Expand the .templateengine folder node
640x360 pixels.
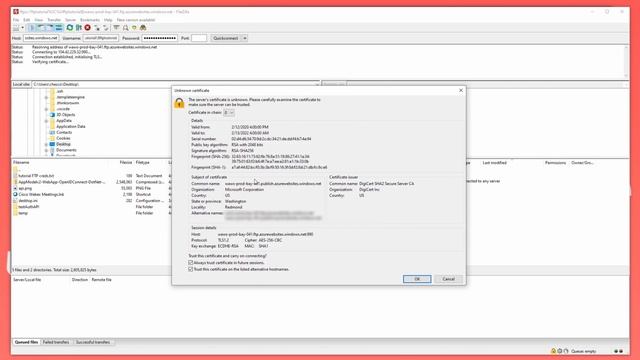click(x=46, y=97)
